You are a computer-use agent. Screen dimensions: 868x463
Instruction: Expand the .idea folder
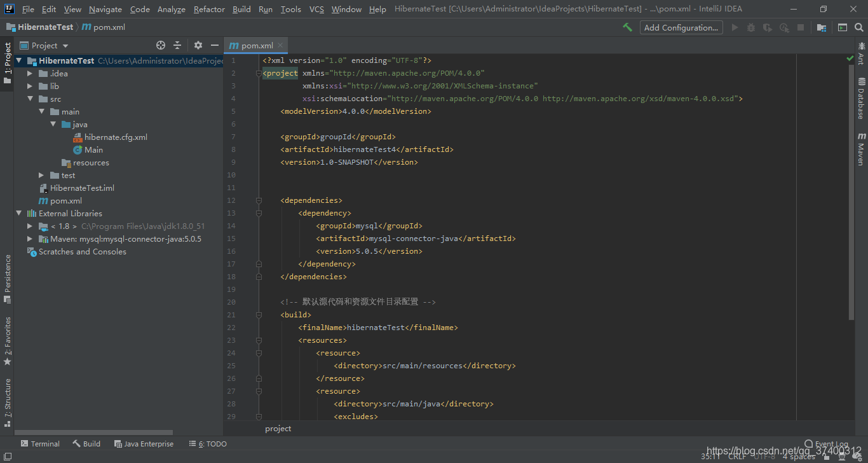coord(30,74)
